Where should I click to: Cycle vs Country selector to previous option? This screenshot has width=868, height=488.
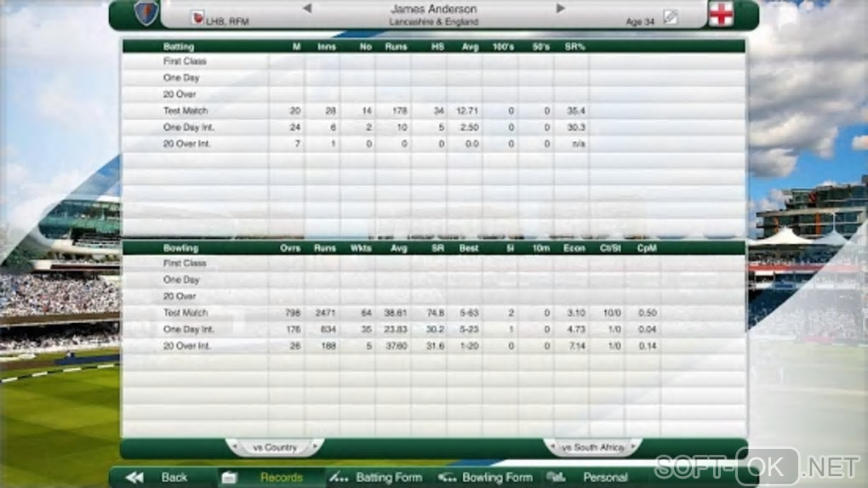(235, 446)
